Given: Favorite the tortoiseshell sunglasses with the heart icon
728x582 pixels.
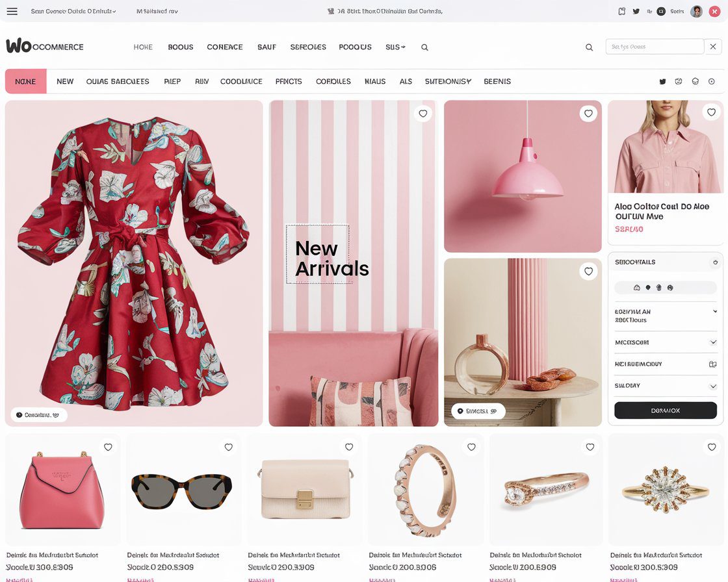Looking at the screenshot, I should [228, 447].
